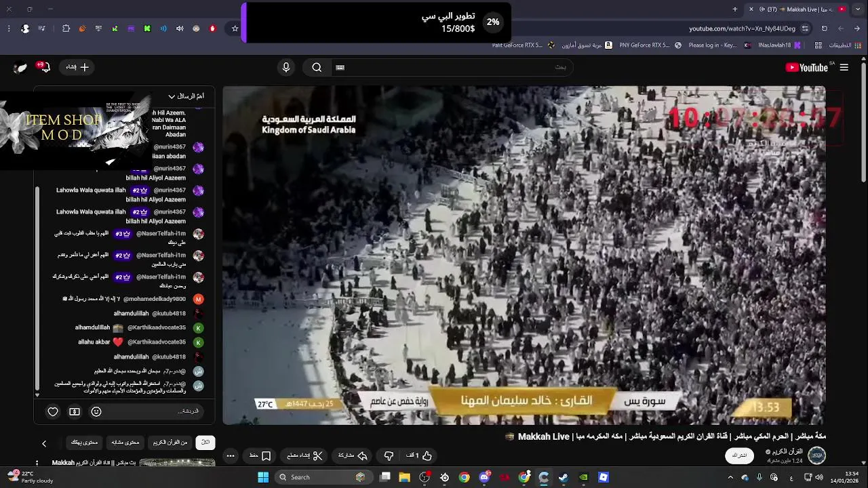
Task: Start voice search with microphone icon
Action: click(286, 67)
